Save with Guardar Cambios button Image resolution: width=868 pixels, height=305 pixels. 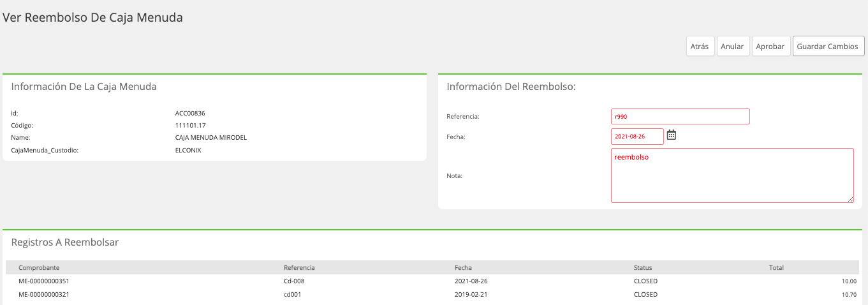point(828,46)
